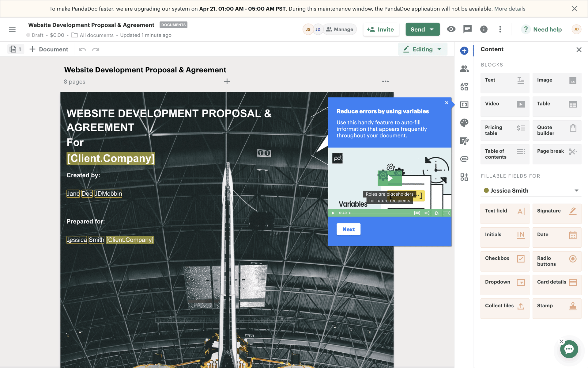The width and height of the screenshot is (588, 368).
Task: Add a Page break block
Action: pyautogui.click(x=557, y=154)
